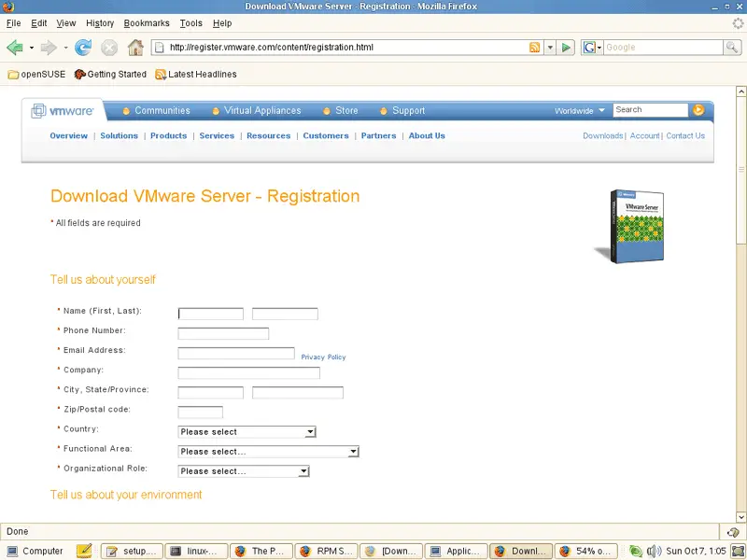Image resolution: width=747 pixels, height=560 pixels.
Task: Switch to 'RPM S...' Firefox taskbar window
Action: (326, 551)
